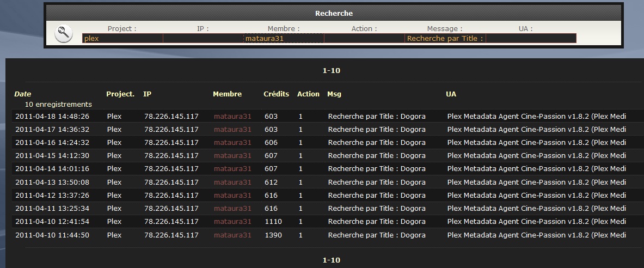
Task: Click the Action value in 2011-04-14 row
Action: point(300,169)
